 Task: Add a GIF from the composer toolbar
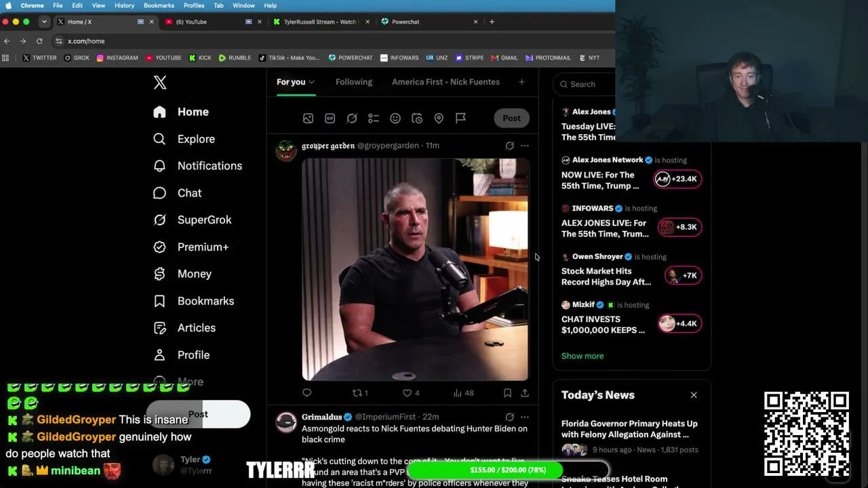[x=330, y=119]
